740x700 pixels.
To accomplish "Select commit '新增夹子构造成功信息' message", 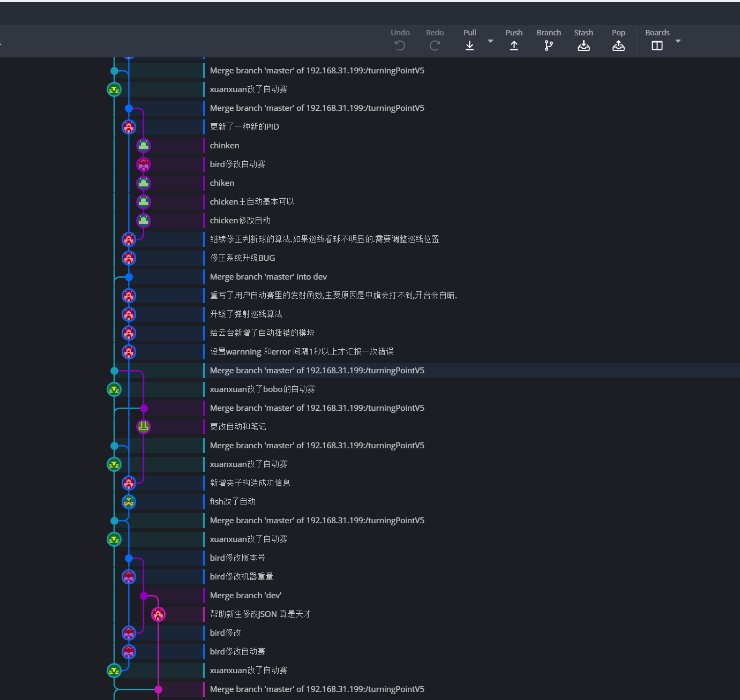I will pos(250,483).
